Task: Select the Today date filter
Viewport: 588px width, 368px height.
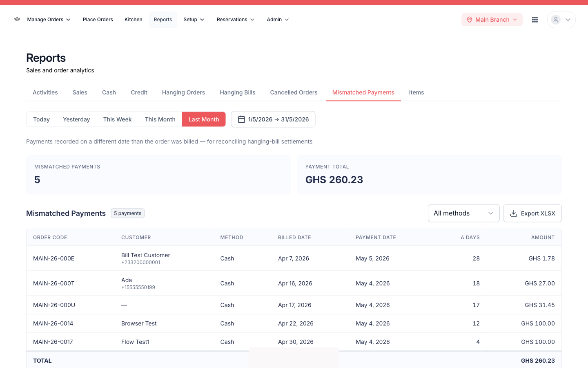Action: click(41, 119)
